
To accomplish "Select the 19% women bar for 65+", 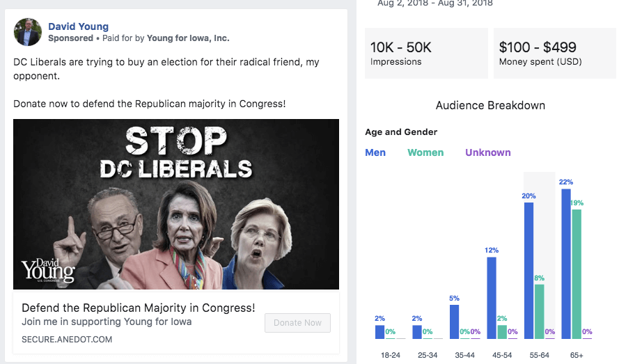I will pyautogui.click(x=577, y=274).
